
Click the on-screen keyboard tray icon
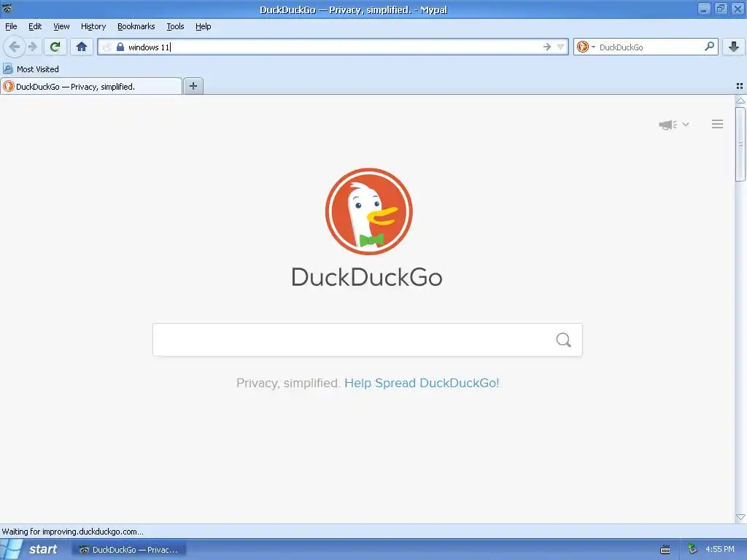pos(665,550)
